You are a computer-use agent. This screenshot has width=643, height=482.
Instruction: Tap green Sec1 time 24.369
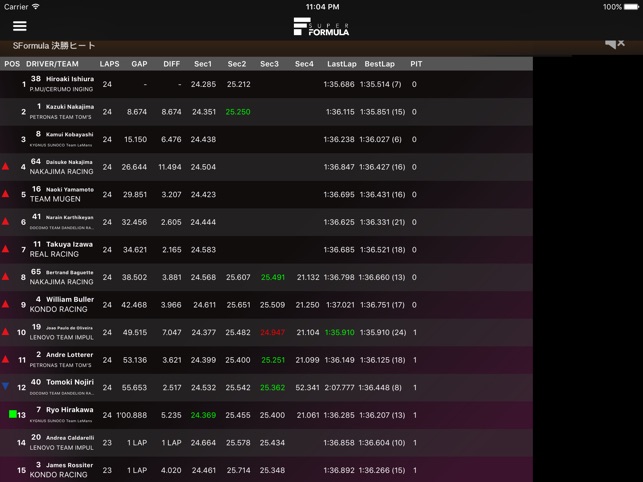pos(203,415)
